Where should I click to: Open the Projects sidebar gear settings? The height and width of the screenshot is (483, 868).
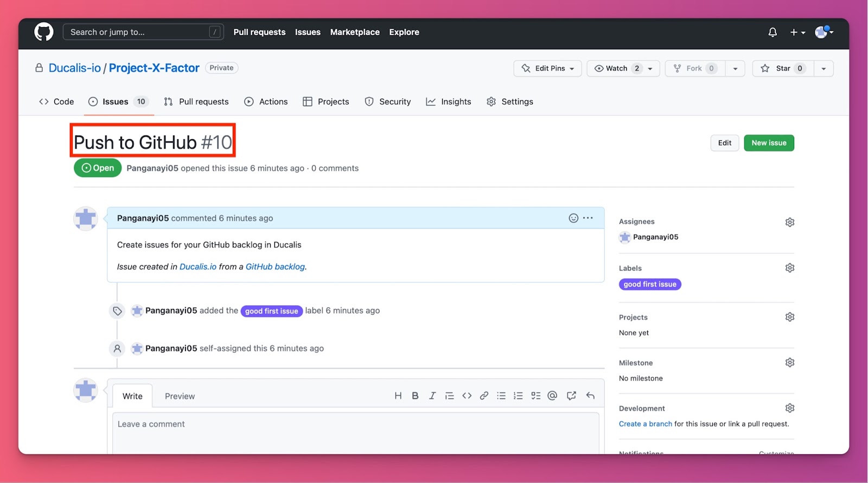click(x=790, y=317)
